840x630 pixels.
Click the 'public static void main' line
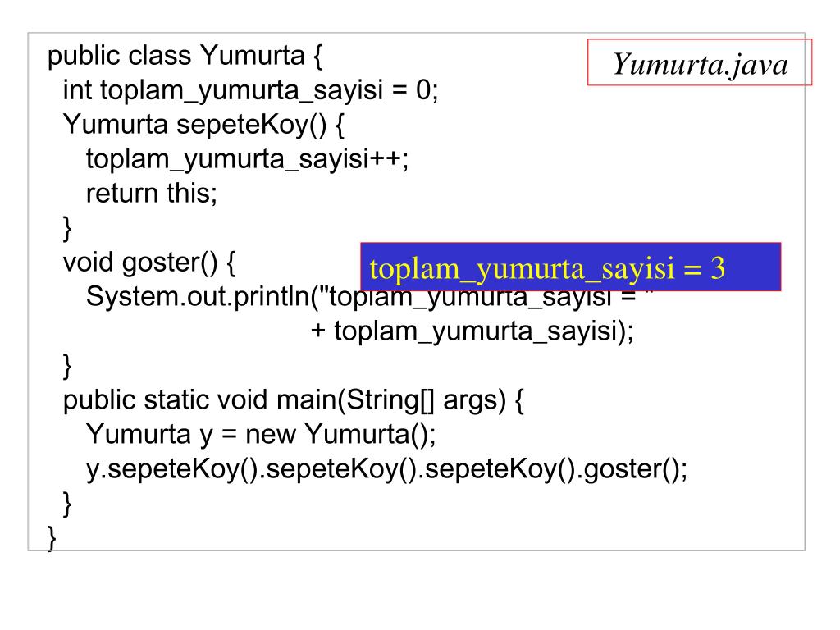pos(293,400)
